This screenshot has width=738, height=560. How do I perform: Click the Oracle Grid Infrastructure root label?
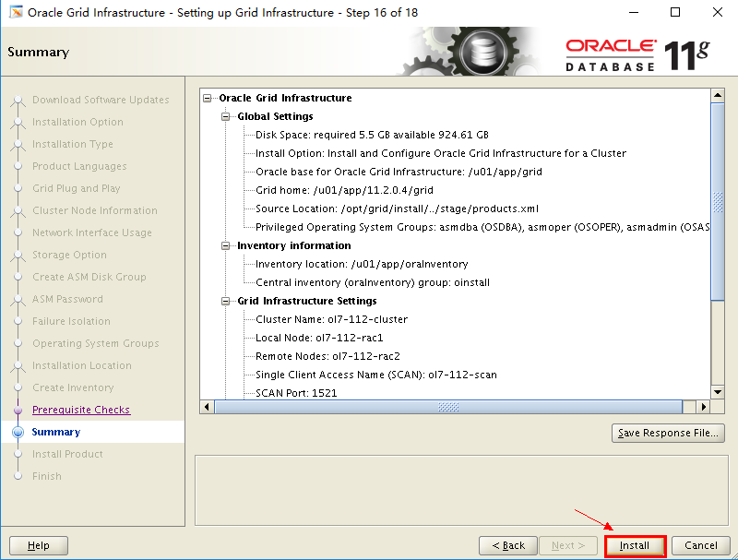click(x=285, y=98)
